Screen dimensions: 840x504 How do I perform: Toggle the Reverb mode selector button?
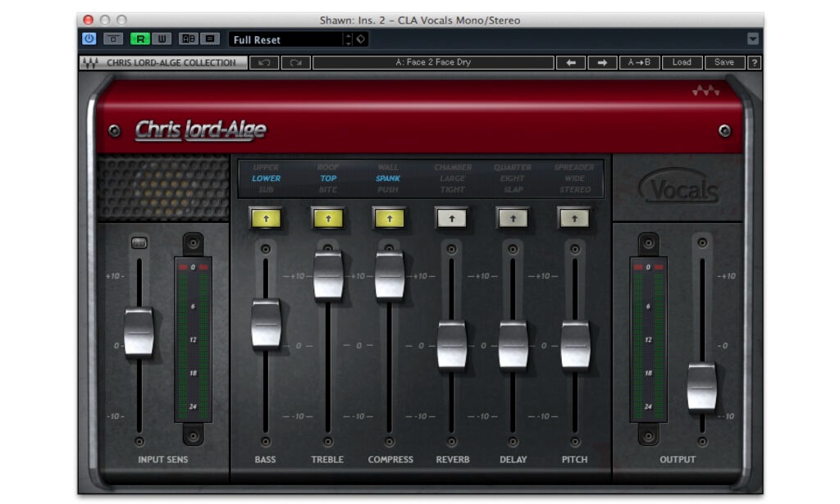452,218
